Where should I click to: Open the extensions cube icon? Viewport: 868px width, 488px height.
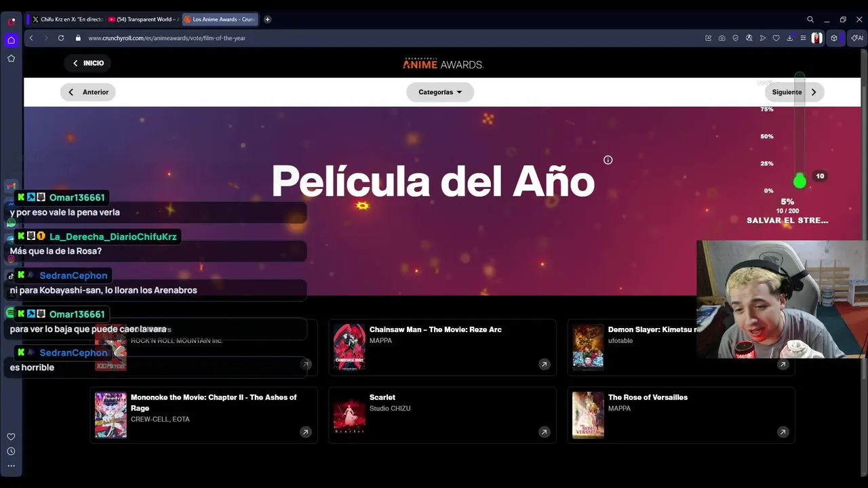835,38
